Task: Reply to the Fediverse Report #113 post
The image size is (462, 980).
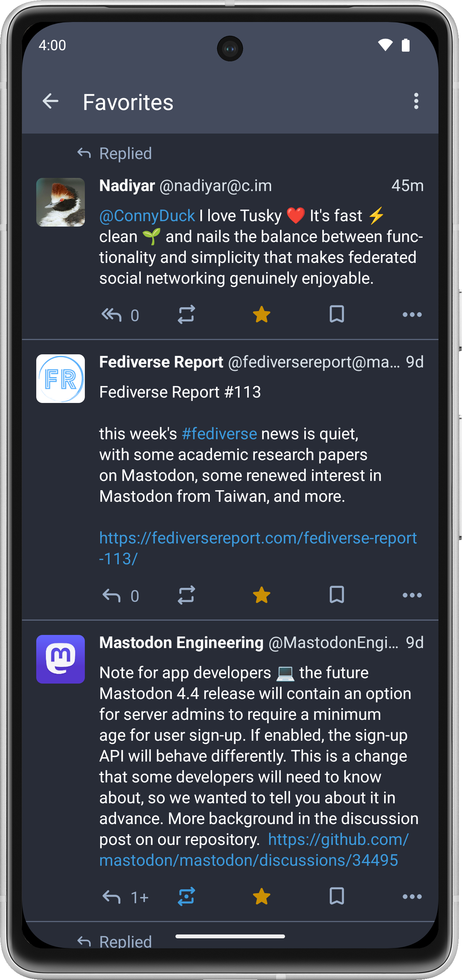Action: [111, 596]
